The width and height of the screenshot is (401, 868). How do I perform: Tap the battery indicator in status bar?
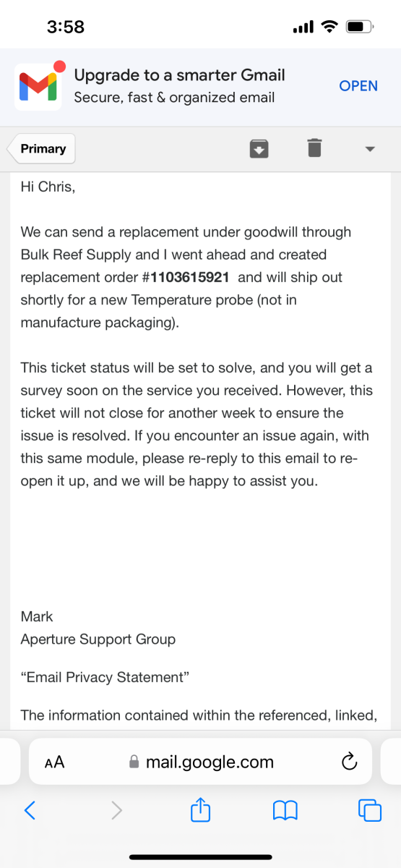point(361,27)
